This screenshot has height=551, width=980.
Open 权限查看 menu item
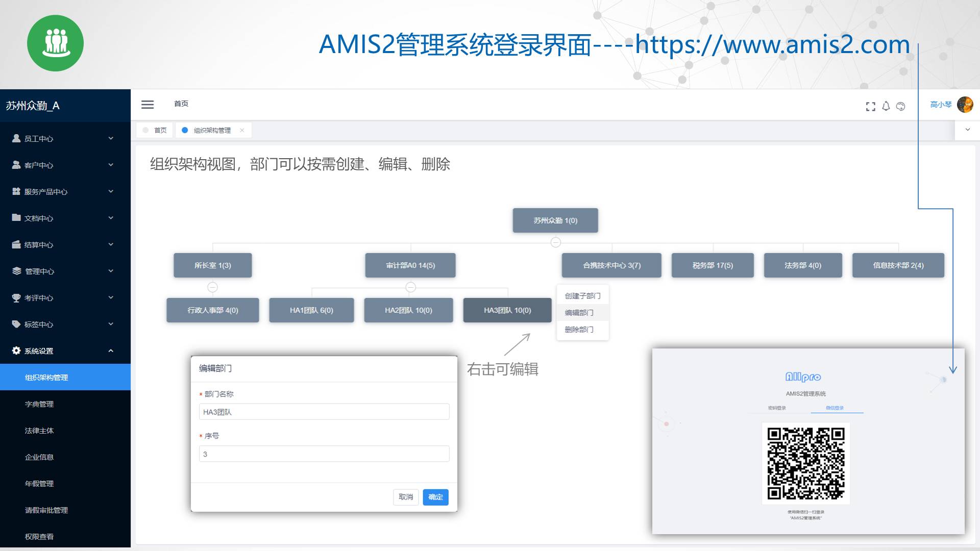pos(65,536)
